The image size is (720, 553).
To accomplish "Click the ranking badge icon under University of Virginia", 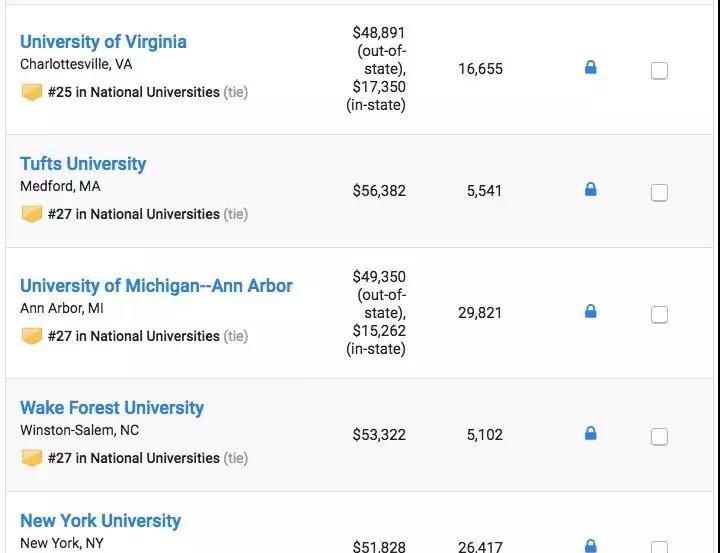I will 32,92.
